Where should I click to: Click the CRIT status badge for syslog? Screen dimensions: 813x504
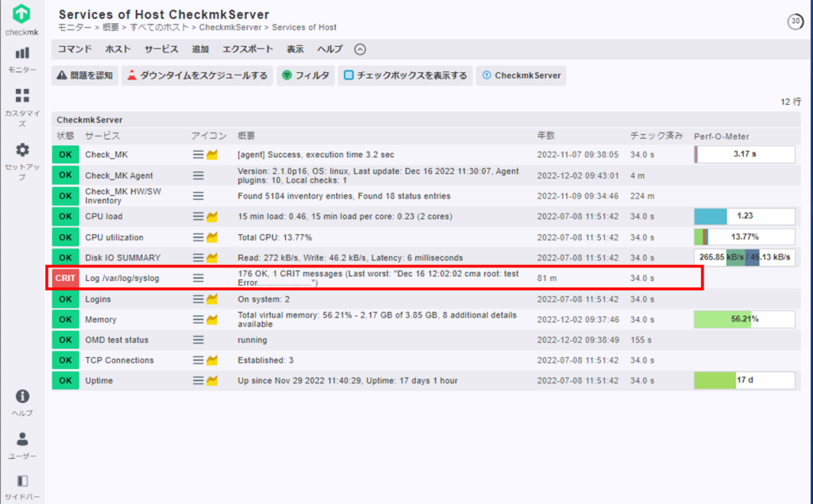point(65,279)
